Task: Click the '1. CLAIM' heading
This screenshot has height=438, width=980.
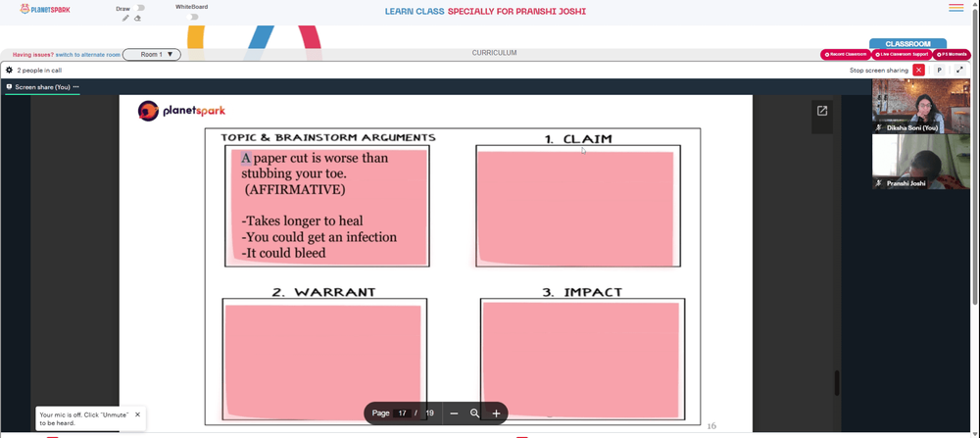Action: tap(578, 139)
